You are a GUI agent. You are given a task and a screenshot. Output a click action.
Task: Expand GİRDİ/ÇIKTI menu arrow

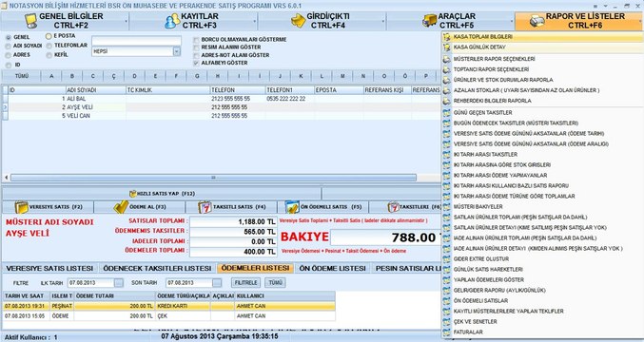(383, 21)
